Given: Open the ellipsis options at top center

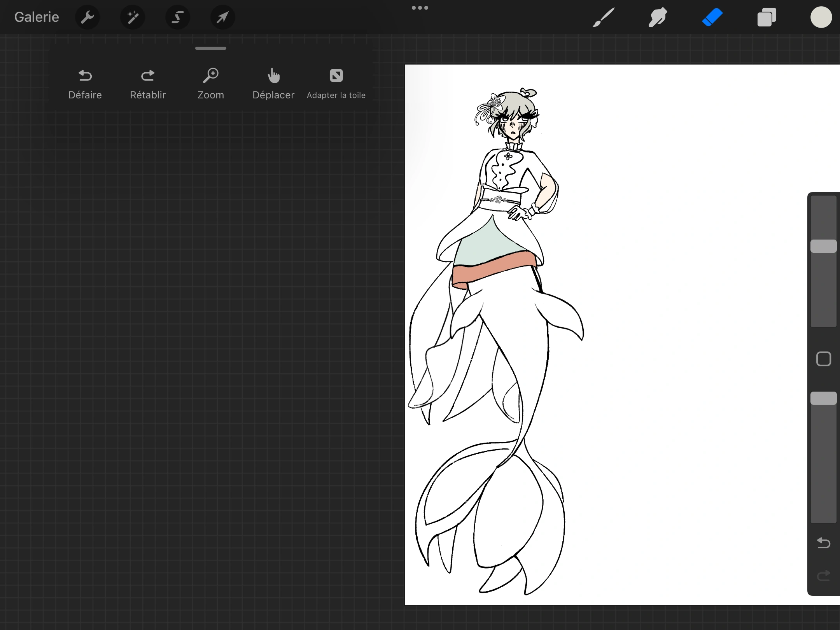Looking at the screenshot, I should (420, 7).
